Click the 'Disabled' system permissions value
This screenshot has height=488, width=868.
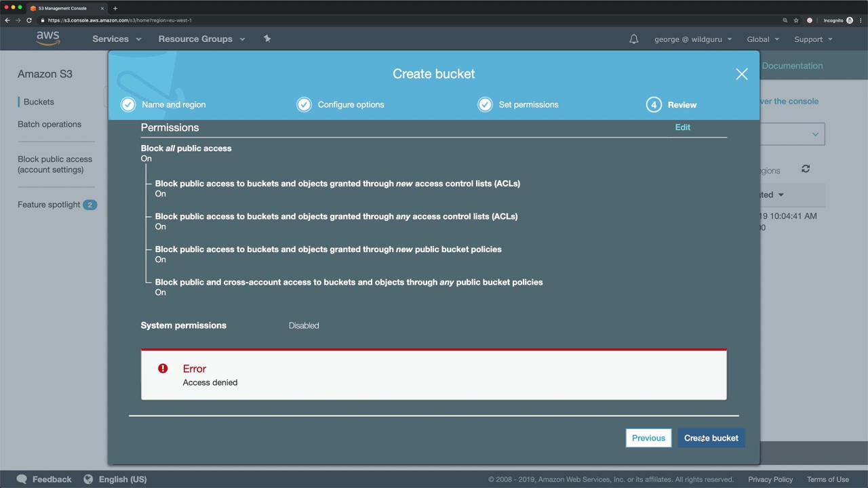[x=304, y=325]
